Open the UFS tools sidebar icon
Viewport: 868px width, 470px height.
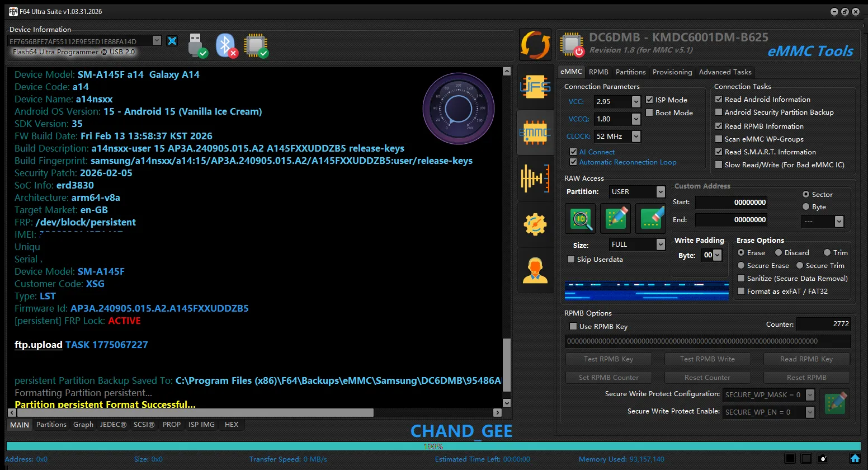coord(535,88)
